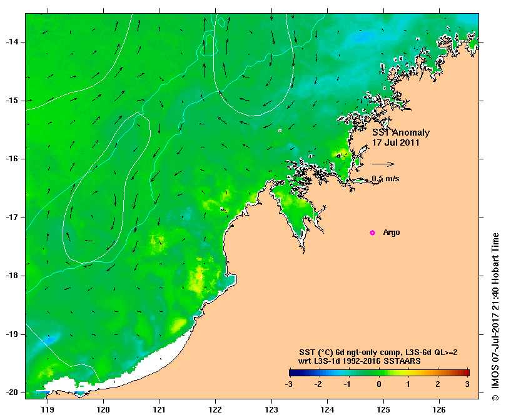The image size is (506, 420).
Task: Click the '-3' color bar label
Action: click(289, 384)
